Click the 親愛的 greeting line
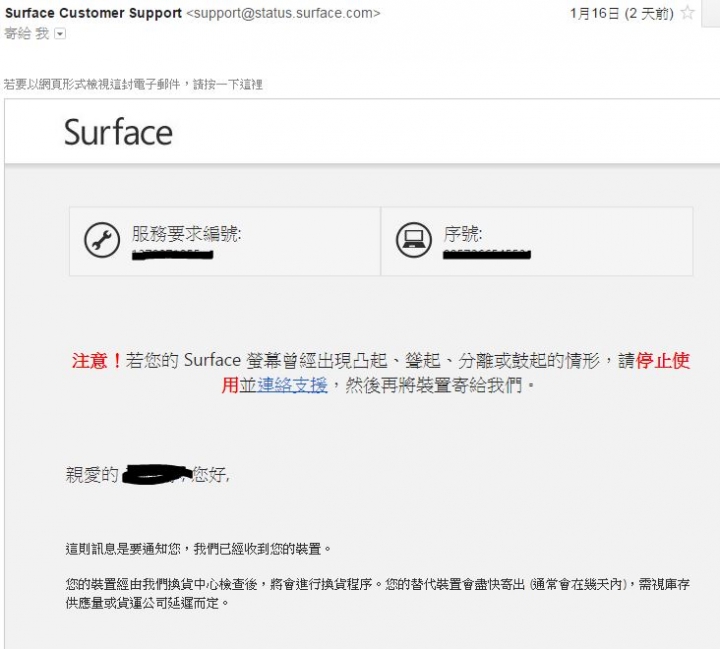This screenshot has width=720, height=649. [x=147, y=474]
